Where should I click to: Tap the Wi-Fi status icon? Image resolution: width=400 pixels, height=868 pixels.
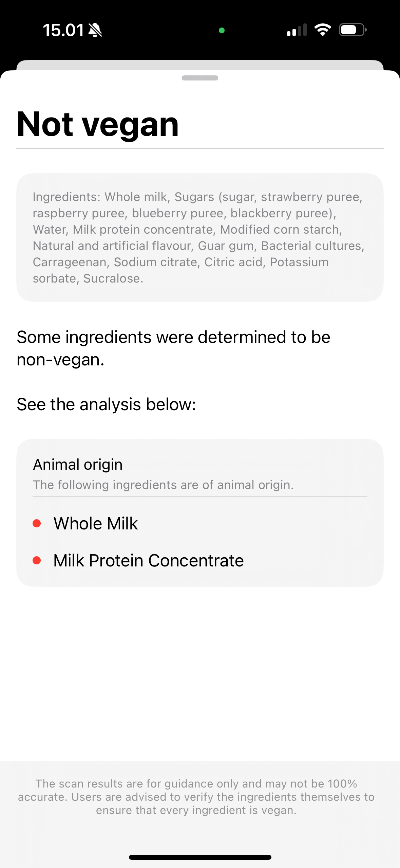[x=322, y=30]
